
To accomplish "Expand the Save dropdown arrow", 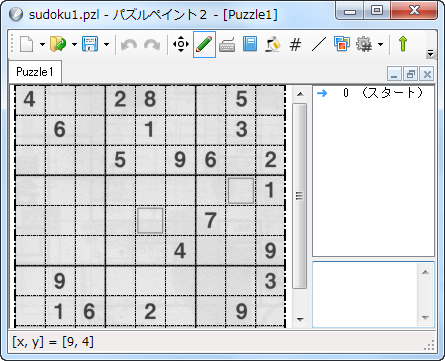I will [x=106, y=44].
